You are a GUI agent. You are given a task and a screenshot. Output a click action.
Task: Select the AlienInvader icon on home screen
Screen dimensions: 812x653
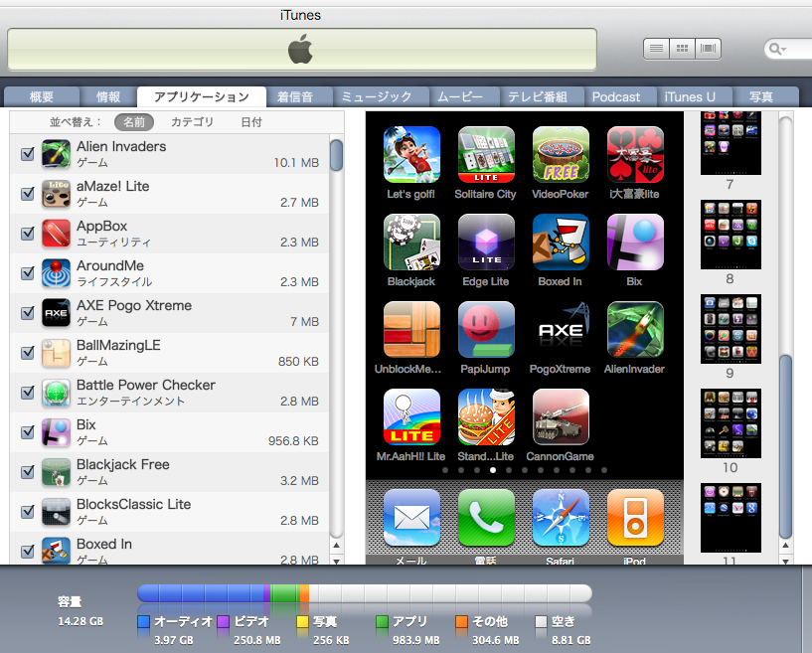(635, 329)
